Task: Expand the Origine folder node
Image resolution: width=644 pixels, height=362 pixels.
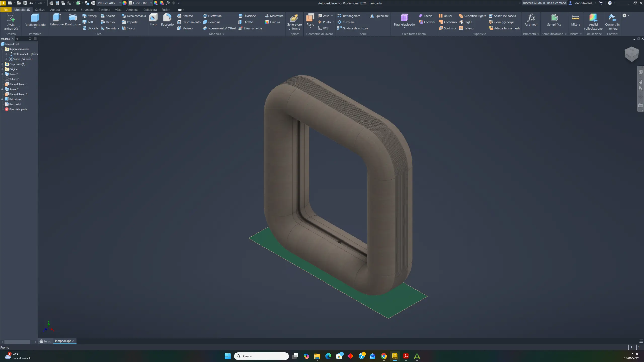Action: pyautogui.click(x=2, y=69)
